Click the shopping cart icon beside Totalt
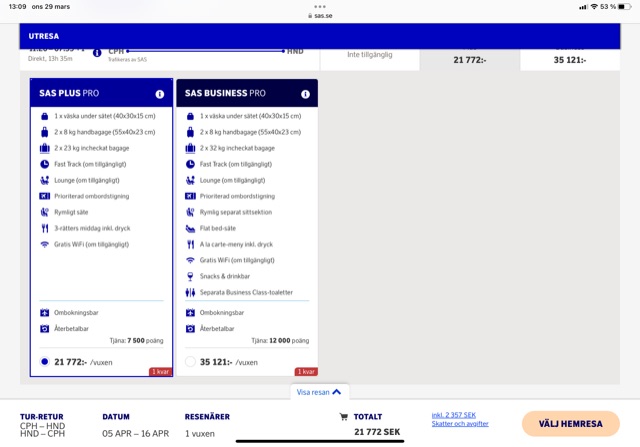Screen dimensions: 640x447 [344, 417]
